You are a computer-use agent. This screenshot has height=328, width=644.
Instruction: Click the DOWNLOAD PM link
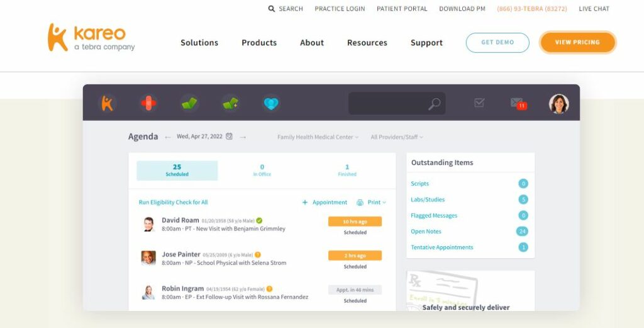pos(462,9)
